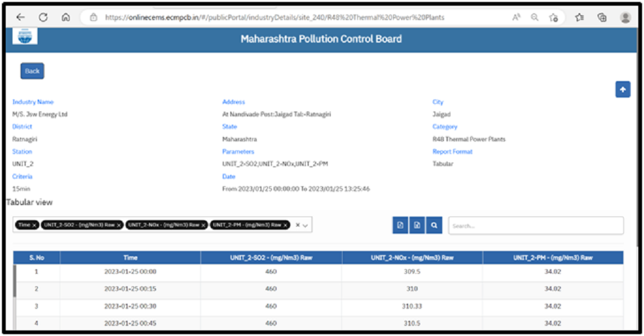The width and height of the screenshot is (644, 336).
Task: Click the Search input field
Action: click(535, 226)
